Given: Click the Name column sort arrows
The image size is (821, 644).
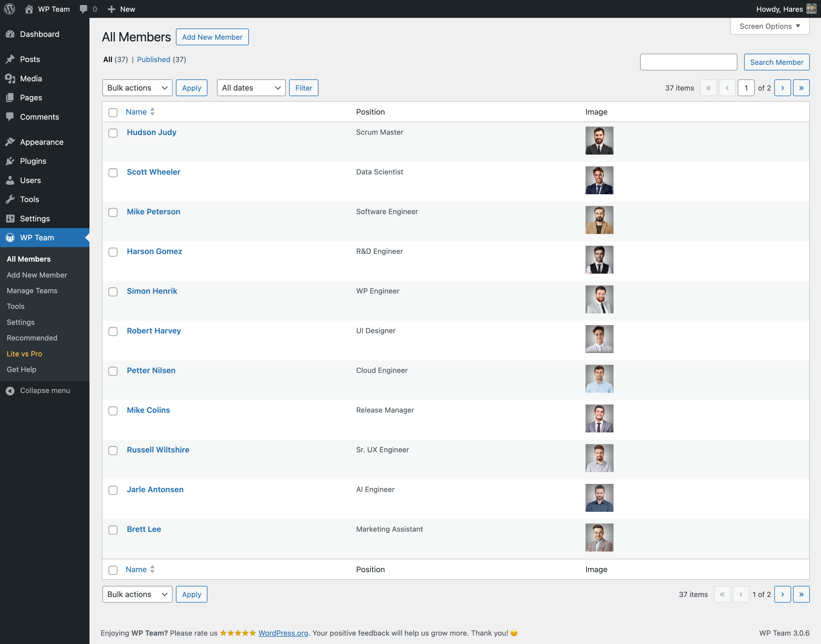Looking at the screenshot, I should pos(152,112).
